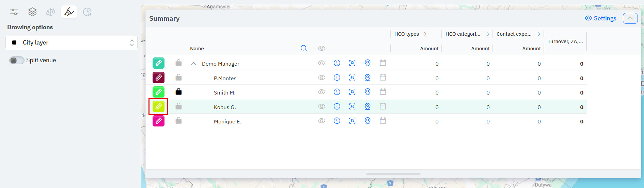The image size is (644, 188).
Task: Click the search icon beside Name column
Action: coord(304,48)
